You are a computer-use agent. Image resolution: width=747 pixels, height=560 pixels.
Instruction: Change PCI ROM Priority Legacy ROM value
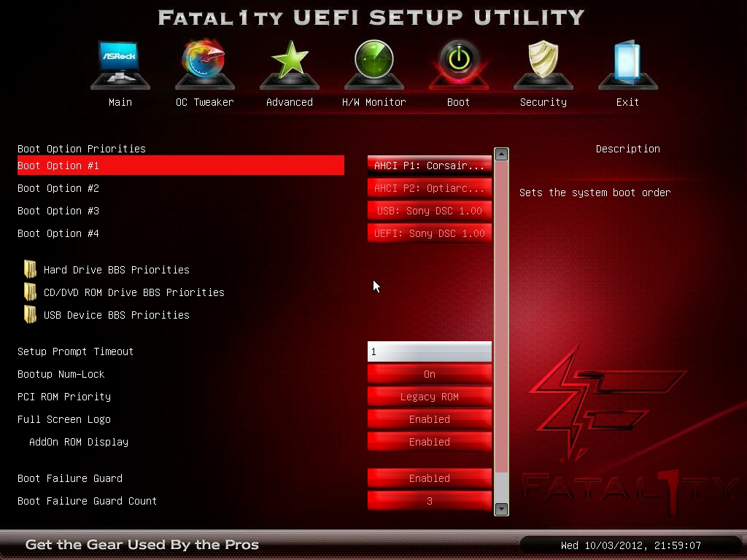(429, 397)
